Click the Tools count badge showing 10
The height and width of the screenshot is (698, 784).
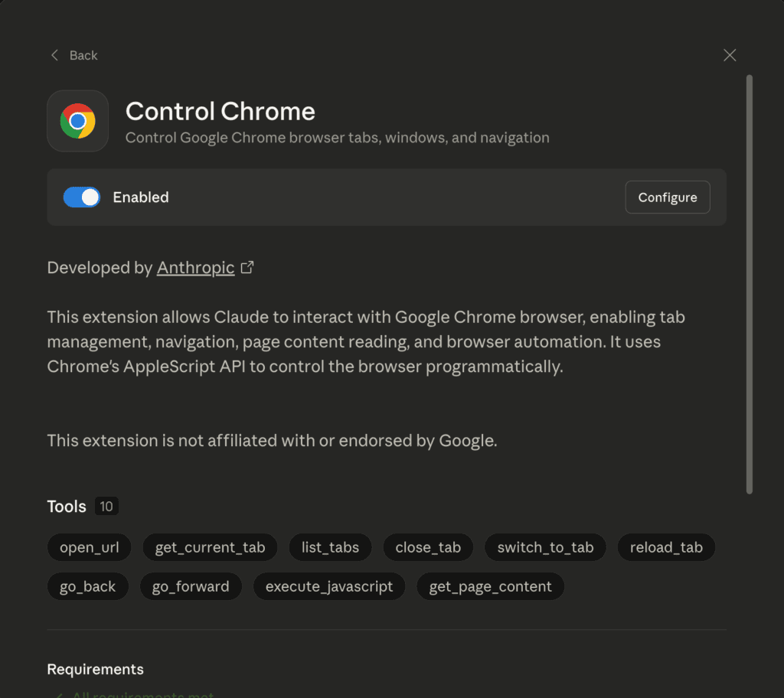(106, 507)
